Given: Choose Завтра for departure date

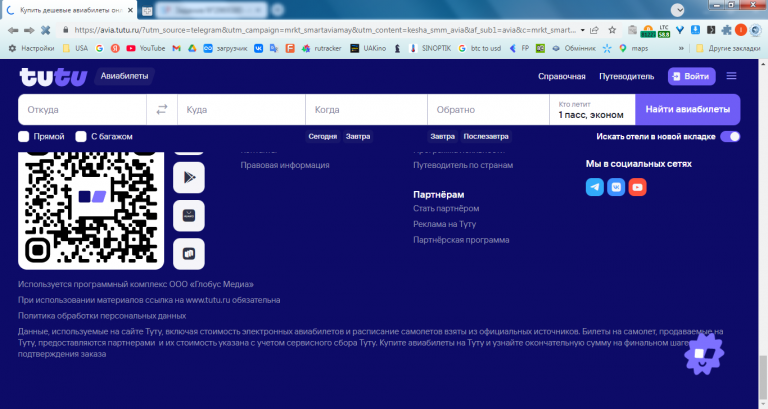Looking at the screenshot, I should [358, 136].
